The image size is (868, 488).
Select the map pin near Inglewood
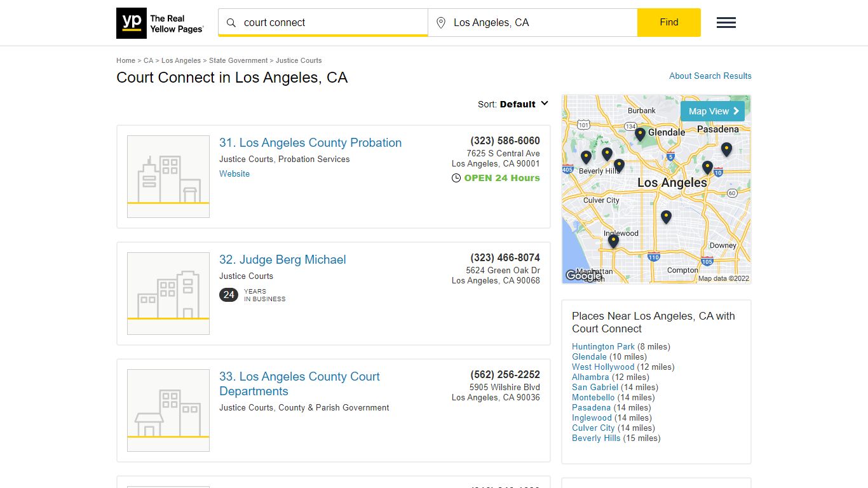click(613, 241)
